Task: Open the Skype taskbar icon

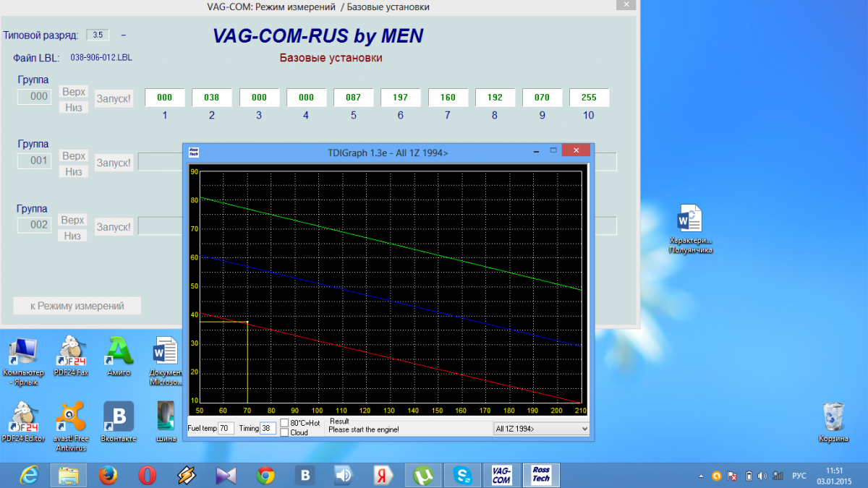Action: click(462, 475)
